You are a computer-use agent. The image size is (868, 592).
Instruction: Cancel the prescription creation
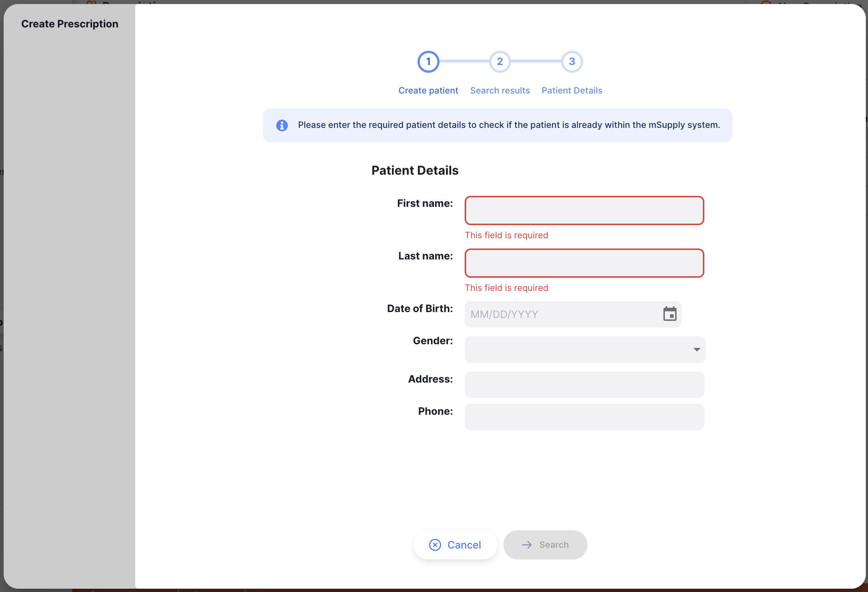coord(455,545)
